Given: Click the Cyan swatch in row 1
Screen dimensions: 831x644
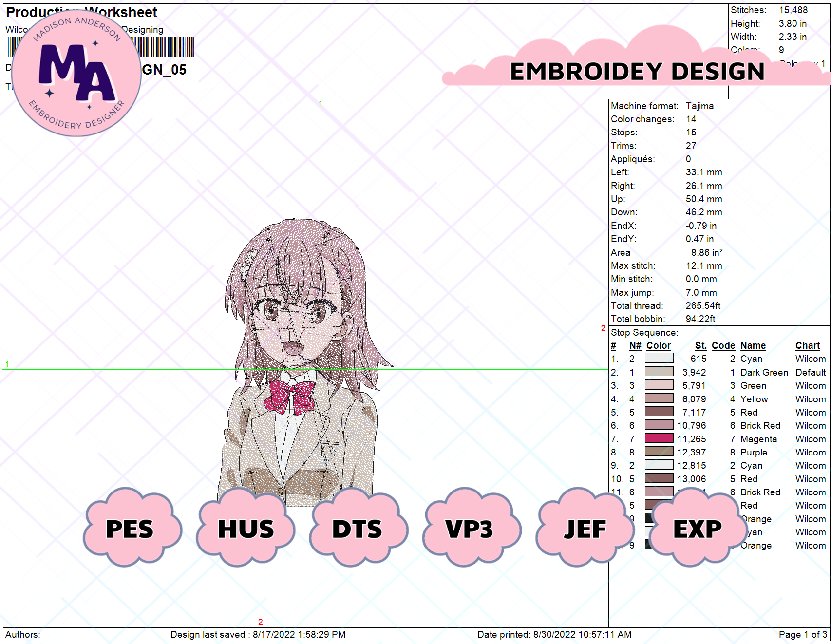Looking at the screenshot, I should click(x=659, y=359).
